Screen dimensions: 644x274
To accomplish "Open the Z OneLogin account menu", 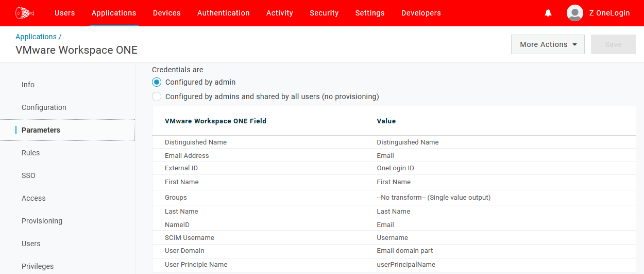I will (609, 13).
